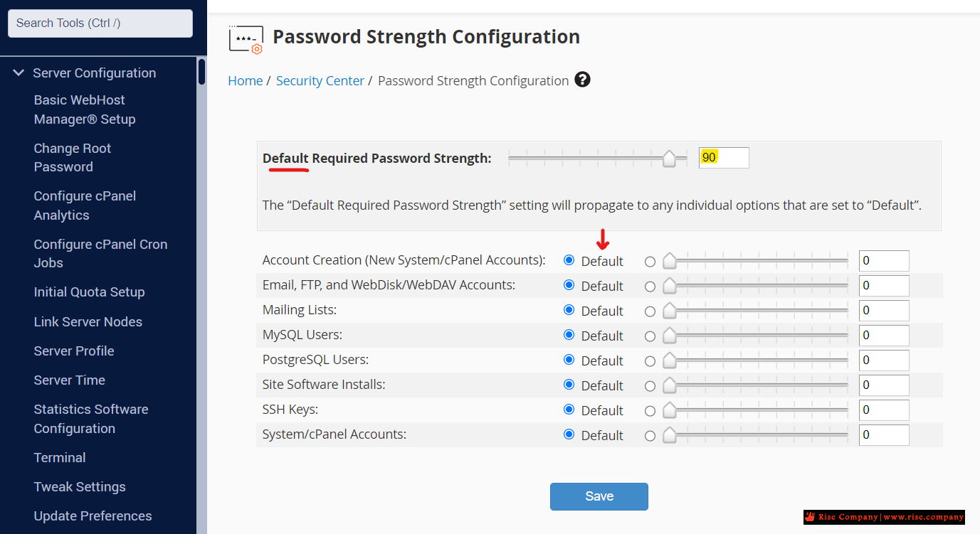Image resolution: width=980 pixels, height=534 pixels.
Task: Open Tweak Settings in sidebar
Action: pos(80,487)
